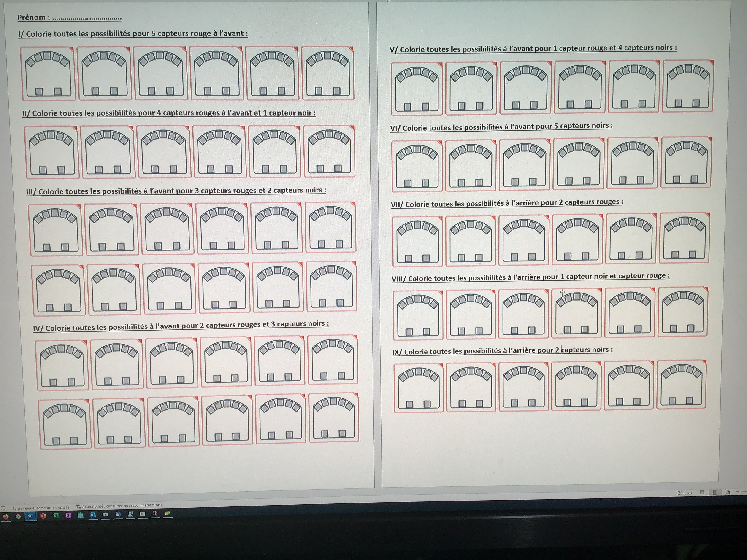Click the Word taskbar icon
This screenshot has height=560, width=747.
(30, 516)
